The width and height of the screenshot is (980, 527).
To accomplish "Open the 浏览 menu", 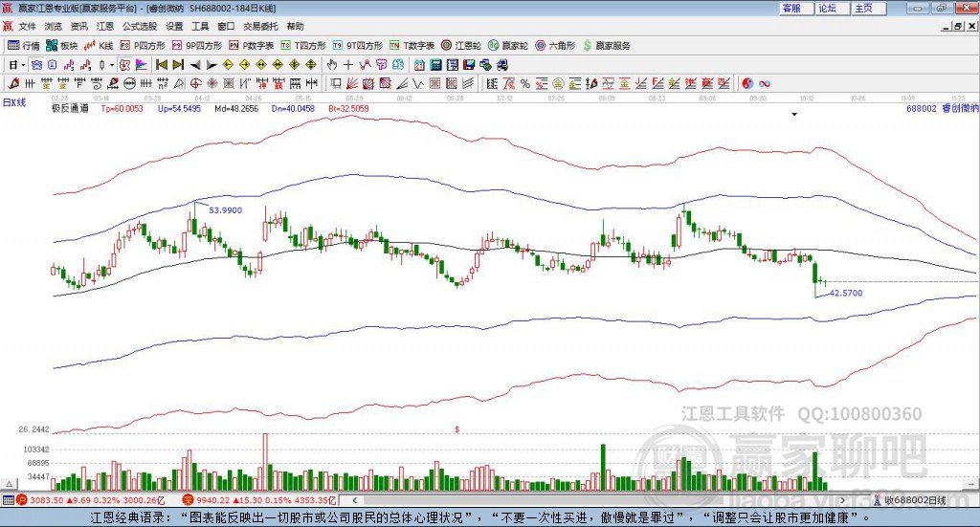I will point(54,26).
